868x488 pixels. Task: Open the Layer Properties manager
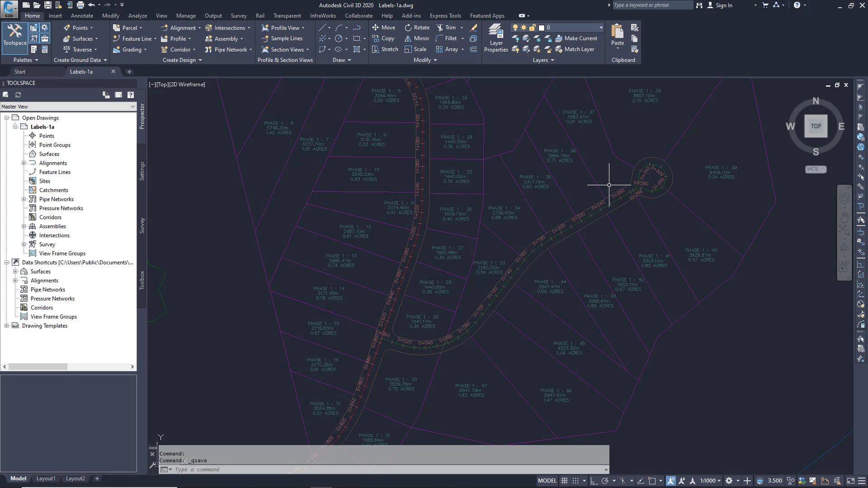point(495,38)
